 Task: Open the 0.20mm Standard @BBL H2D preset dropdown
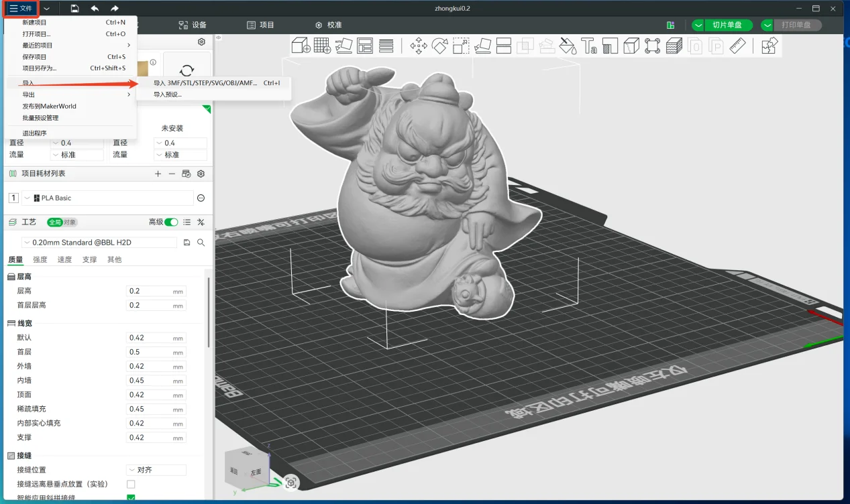coord(101,243)
